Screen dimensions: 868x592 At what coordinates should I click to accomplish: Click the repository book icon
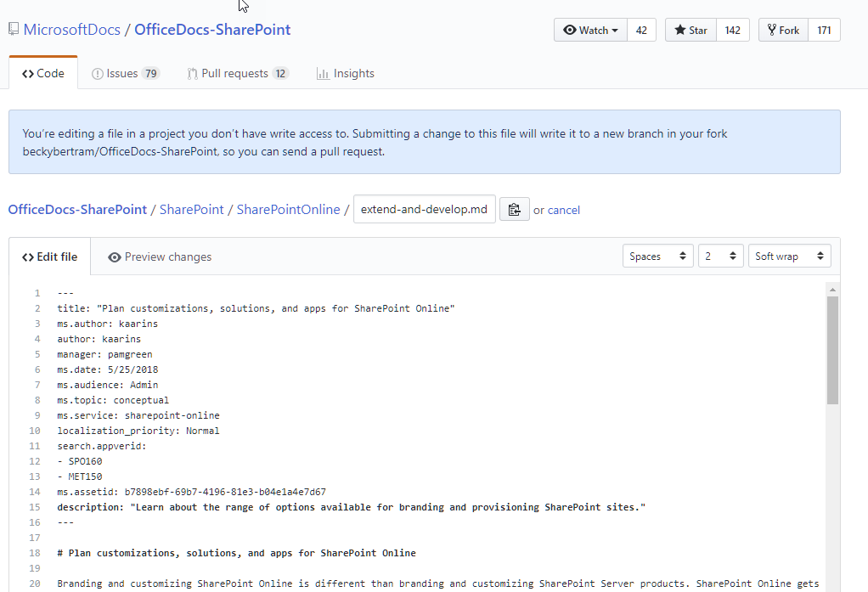[x=14, y=30]
